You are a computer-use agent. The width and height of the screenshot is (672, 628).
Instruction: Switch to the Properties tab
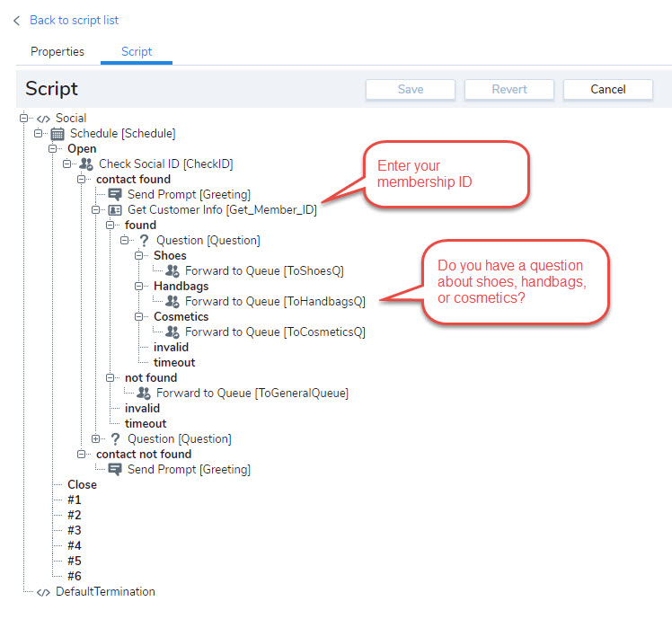pyautogui.click(x=57, y=52)
